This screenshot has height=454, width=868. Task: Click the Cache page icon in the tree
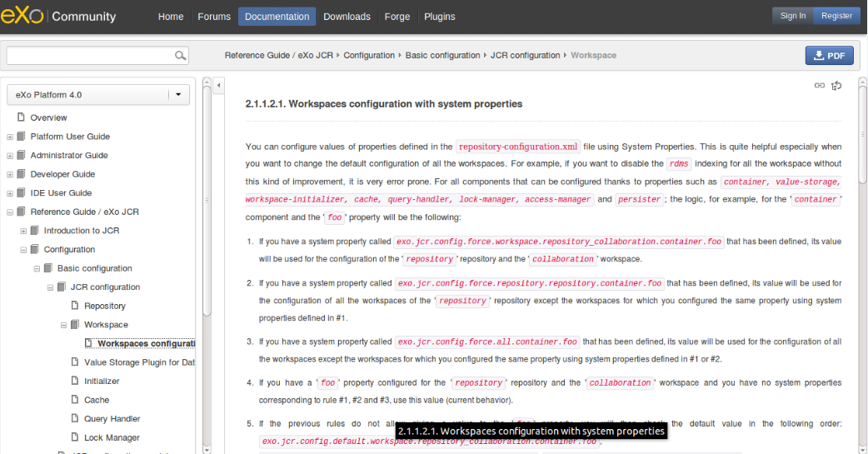click(x=75, y=399)
